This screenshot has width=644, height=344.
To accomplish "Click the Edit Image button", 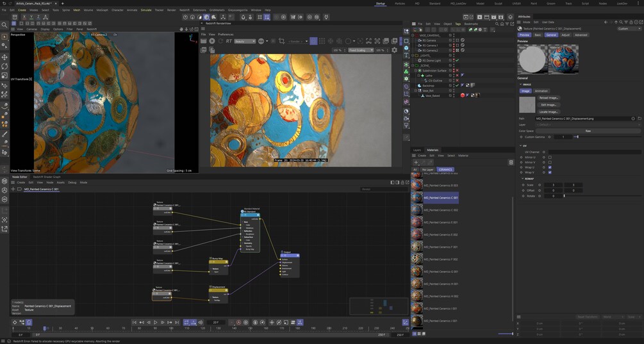I will pos(549,104).
